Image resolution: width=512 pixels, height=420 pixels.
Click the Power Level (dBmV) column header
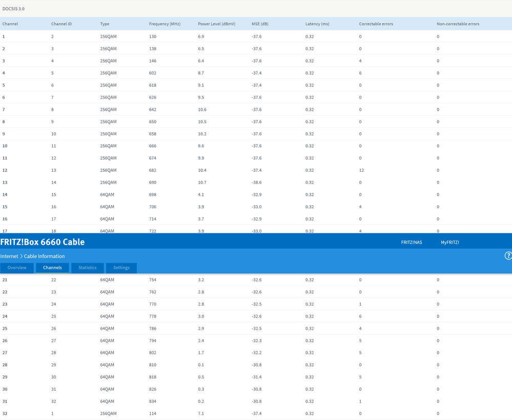tap(216, 24)
